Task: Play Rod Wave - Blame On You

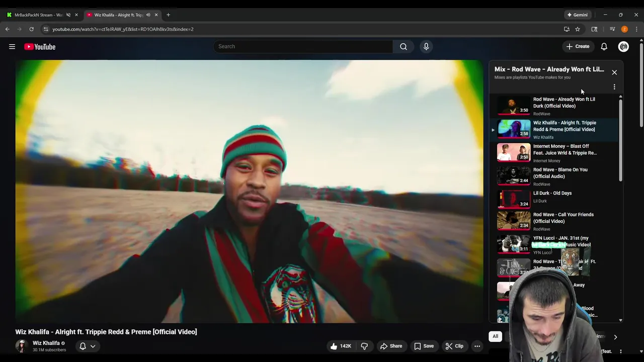Action: pyautogui.click(x=553, y=176)
